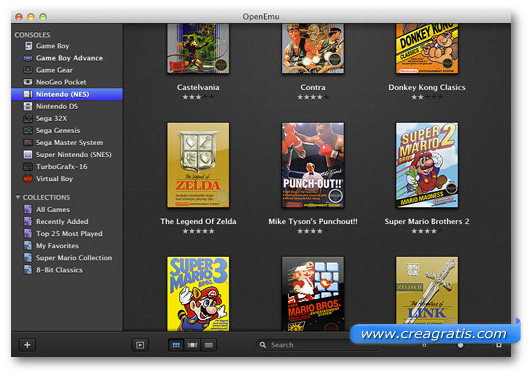Image resolution: width=530 pixels, height=376 pixels.
Task: Click the Super Nintendo (SNES) icon
Action: (28, 155)
